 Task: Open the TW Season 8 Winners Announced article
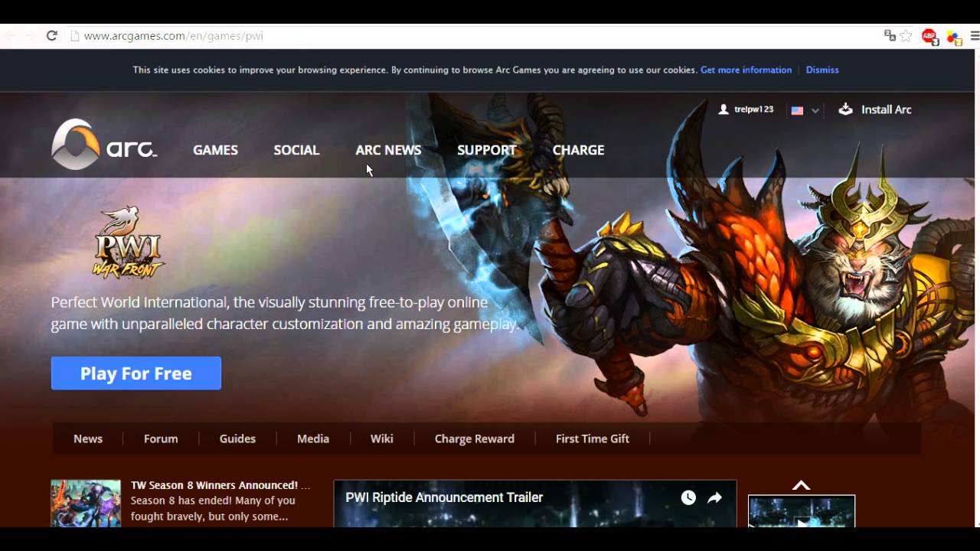(220, 485)
